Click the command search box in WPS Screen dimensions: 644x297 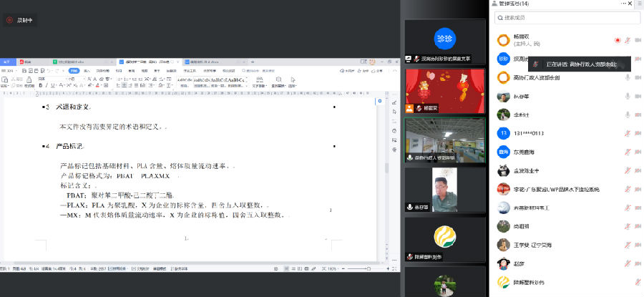tap(258, 71)
